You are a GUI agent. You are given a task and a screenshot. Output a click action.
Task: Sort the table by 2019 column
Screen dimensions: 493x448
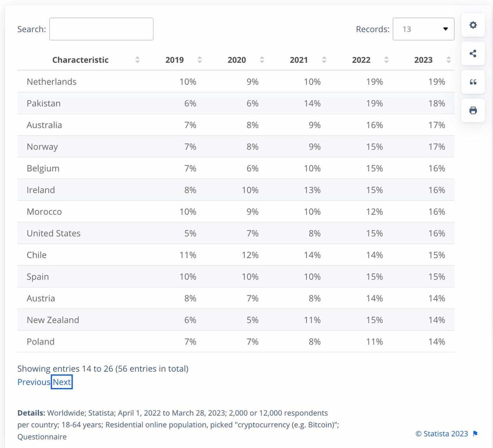[200, 60]
